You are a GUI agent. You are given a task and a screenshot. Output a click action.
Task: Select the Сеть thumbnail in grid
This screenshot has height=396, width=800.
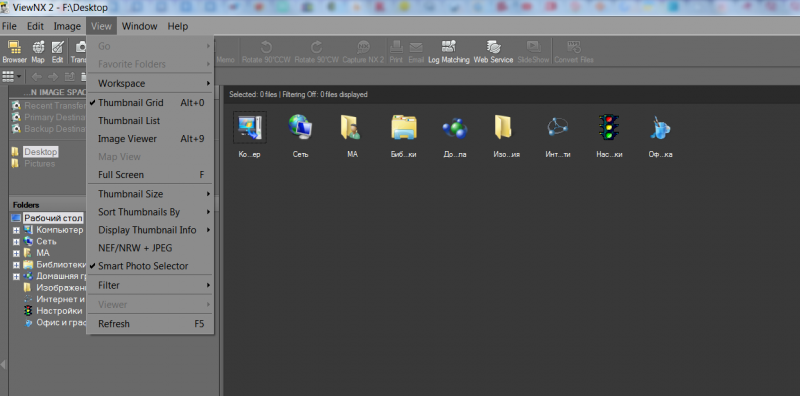point(301,134)
